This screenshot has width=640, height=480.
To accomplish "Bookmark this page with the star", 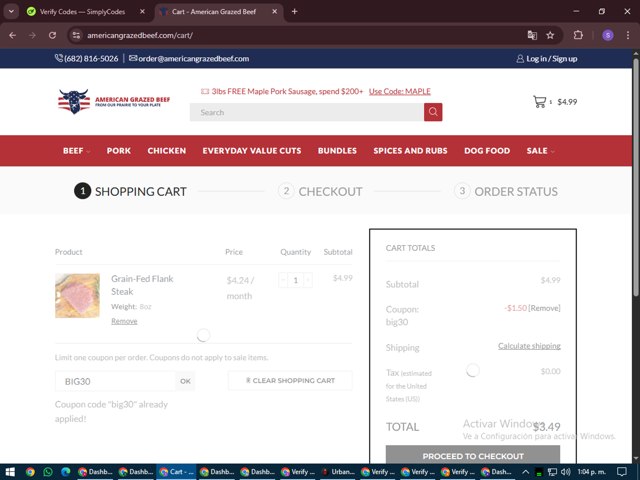I will coord(550,36).
